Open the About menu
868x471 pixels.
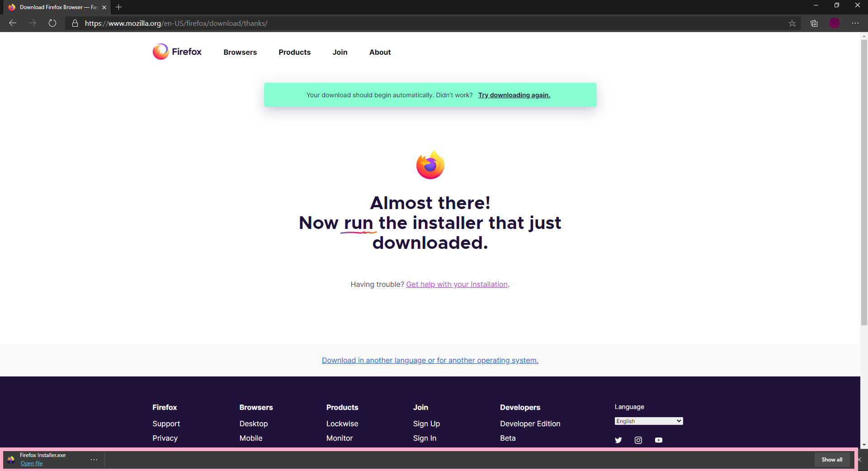[380, 52]
